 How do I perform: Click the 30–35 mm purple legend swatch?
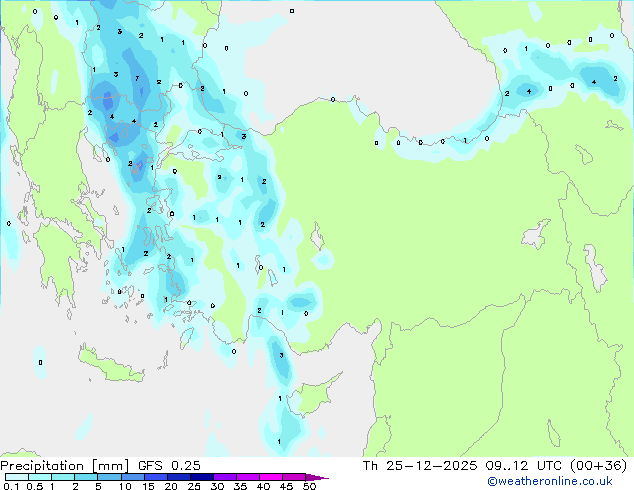tap(225, 477)
